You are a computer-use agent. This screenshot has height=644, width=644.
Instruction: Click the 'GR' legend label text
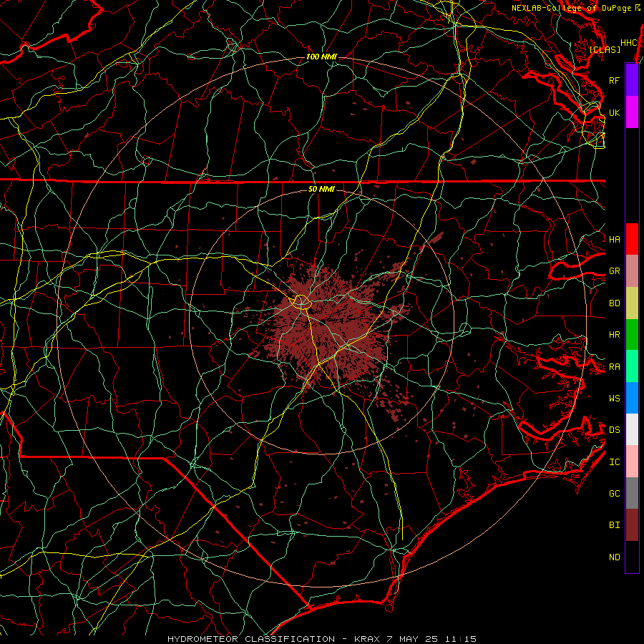point(614,271)
